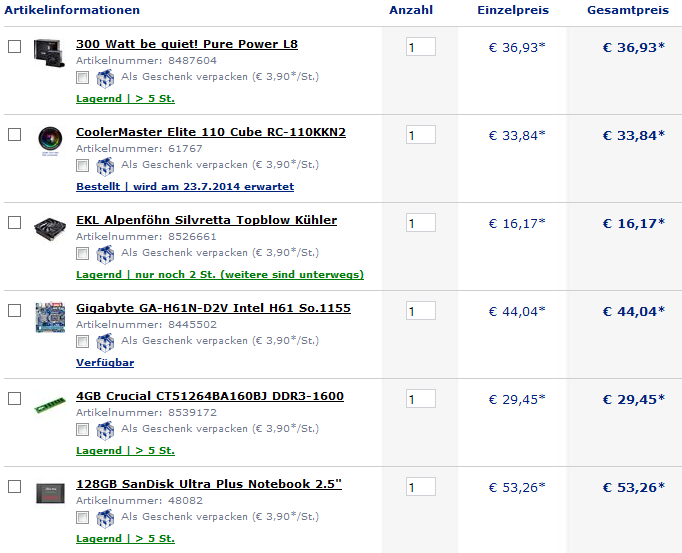Click the quantity field for the Crucial RAM
Screen dimensions: 682x553
coord(420,399)
